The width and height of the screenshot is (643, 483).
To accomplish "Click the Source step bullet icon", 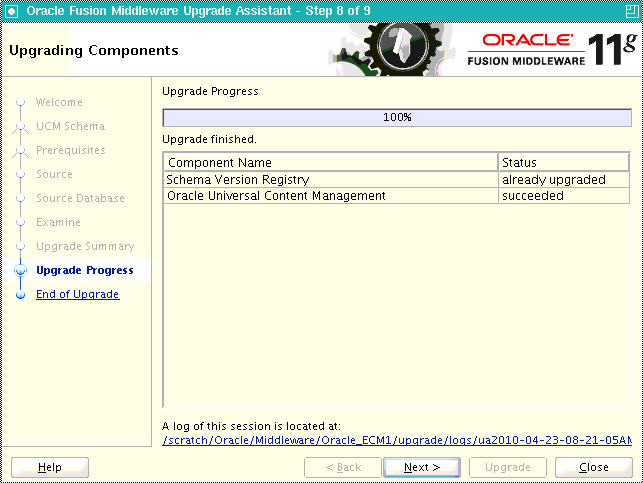I will [x=21, y=174].
